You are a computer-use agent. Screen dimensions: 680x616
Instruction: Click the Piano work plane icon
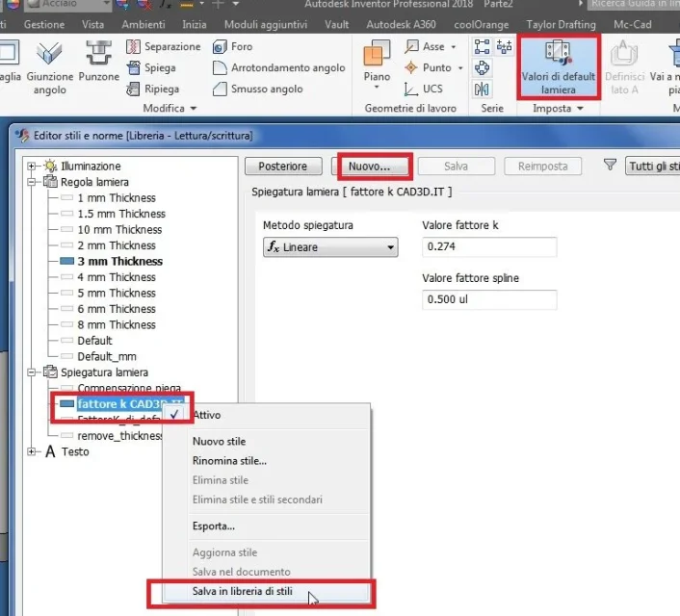(377, 53)
